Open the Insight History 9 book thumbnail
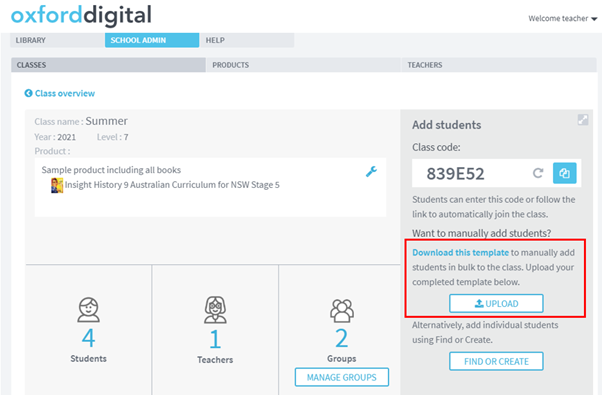The image size is (602, 395). [57, 185]
